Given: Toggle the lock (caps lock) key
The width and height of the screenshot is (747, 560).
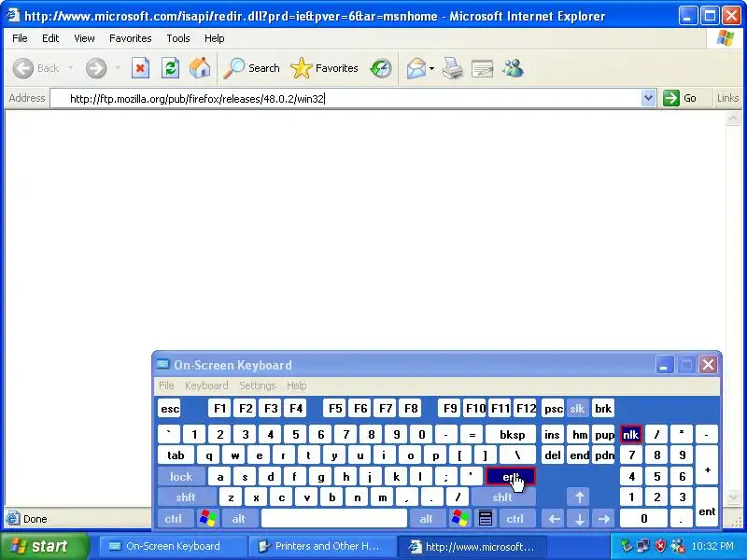Looking at the screenshot, I should point(181,476).
